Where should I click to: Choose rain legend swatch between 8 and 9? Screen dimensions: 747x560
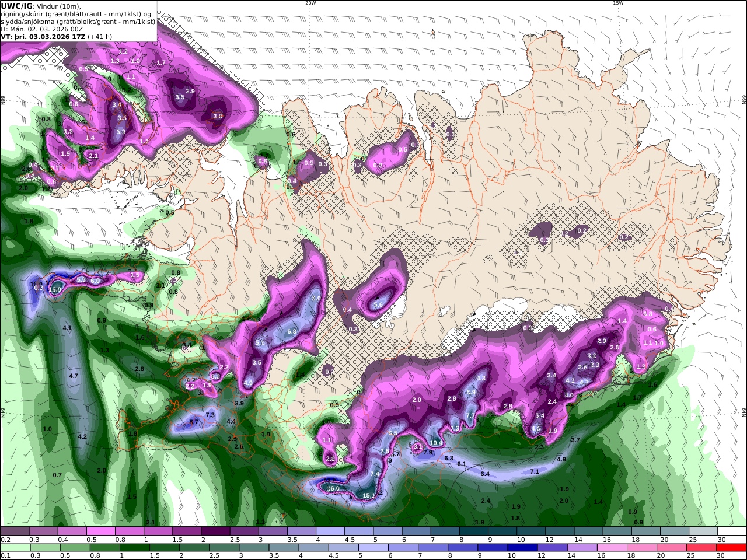click(x=462, y=547)
